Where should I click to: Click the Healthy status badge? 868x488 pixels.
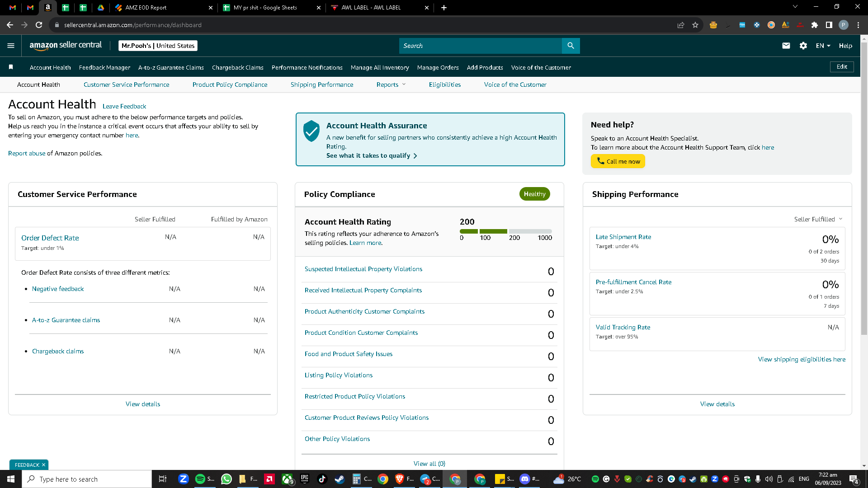(x=534, y=194)
